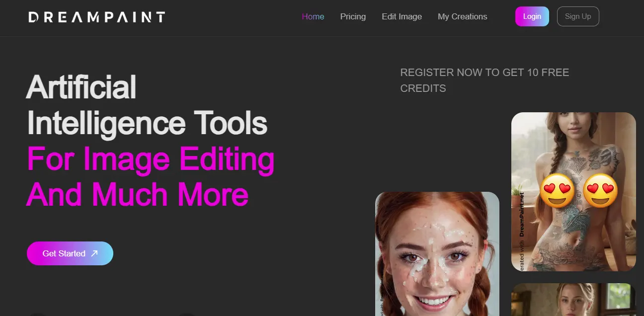The image size is (644, 316).
Task: Click the right heart-eyes emoji
Action: (600, 191)
